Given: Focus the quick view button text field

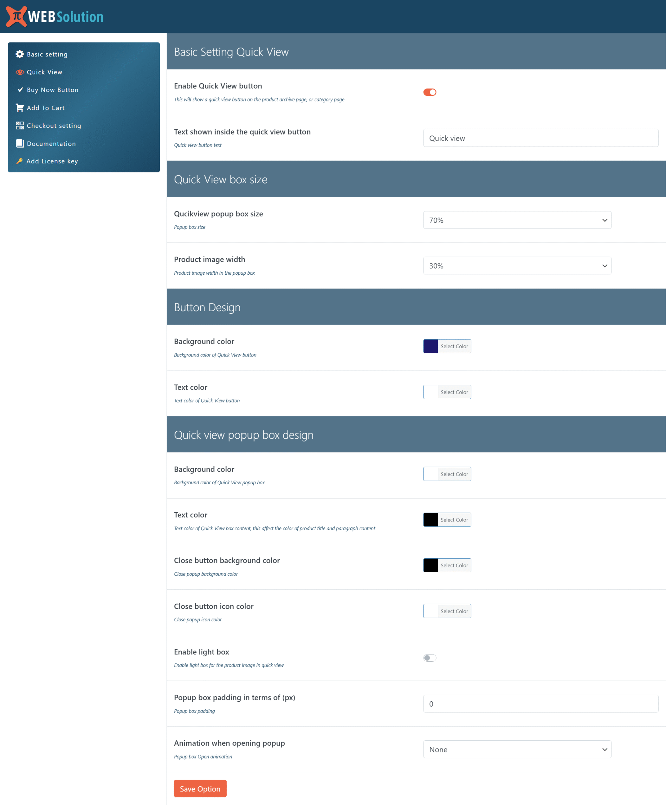Looking at the screenshot, I should pyautogui.click(x=540, y=138).
